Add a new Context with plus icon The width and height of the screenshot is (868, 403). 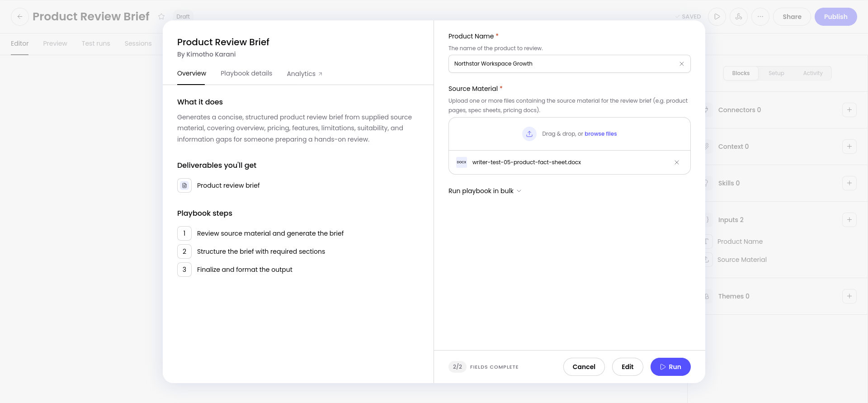pyautogui.click(x=849, y=147)
